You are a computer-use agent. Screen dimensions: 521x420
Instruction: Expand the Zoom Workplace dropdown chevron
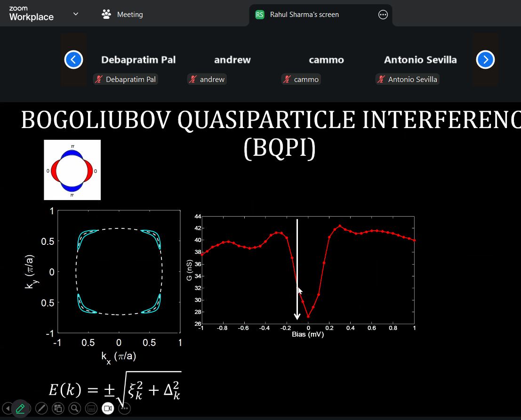76,14
